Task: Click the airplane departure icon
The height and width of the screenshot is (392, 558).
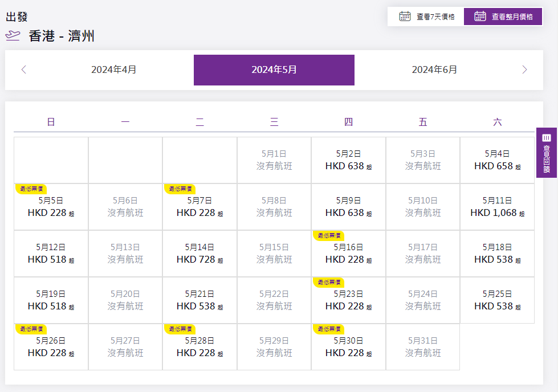Action: 13,36
